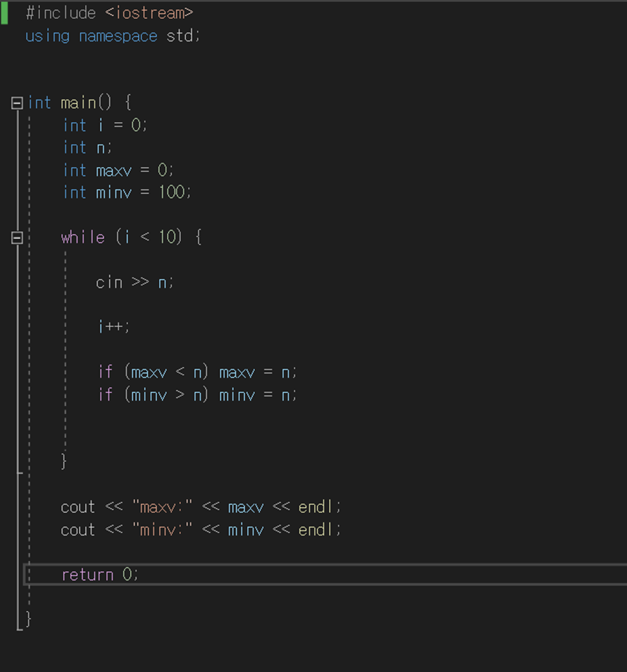Click the final closing brace of main
This screenshot has width=627, height=672.
[x=28, y=619]
